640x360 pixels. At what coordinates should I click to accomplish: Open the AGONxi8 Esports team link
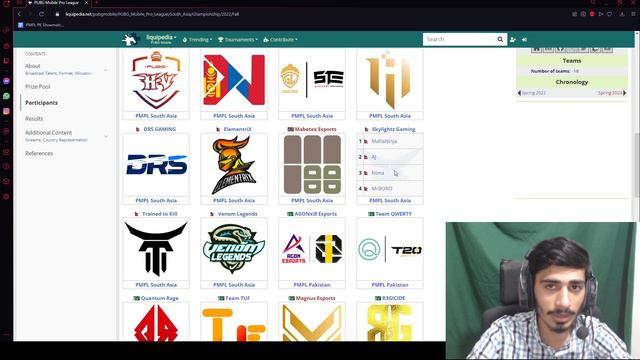[316, 214]
